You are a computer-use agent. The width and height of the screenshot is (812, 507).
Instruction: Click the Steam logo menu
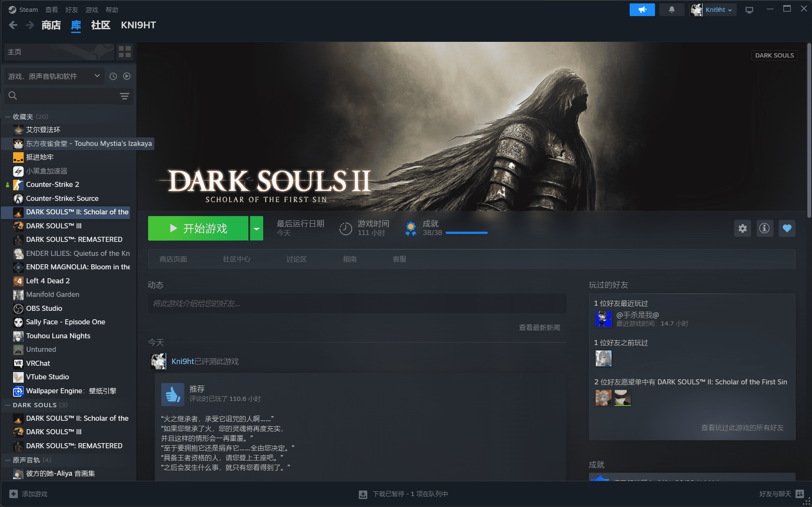click(23, 10)
